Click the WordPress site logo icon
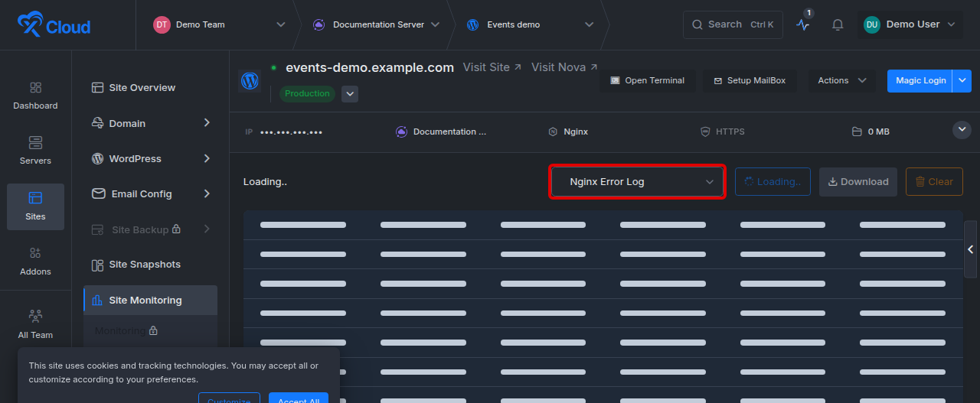This screenshot has width=980, height=403. pos(250,81)
